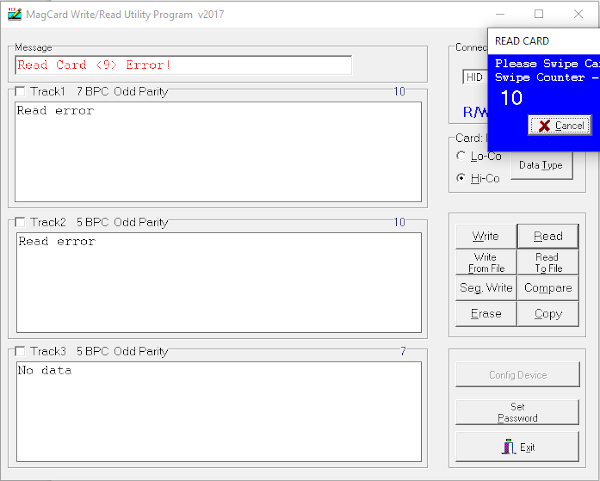Click the swipe counter value 10 in dialog
The image size is (600, 481).
(x=512, y=98)
